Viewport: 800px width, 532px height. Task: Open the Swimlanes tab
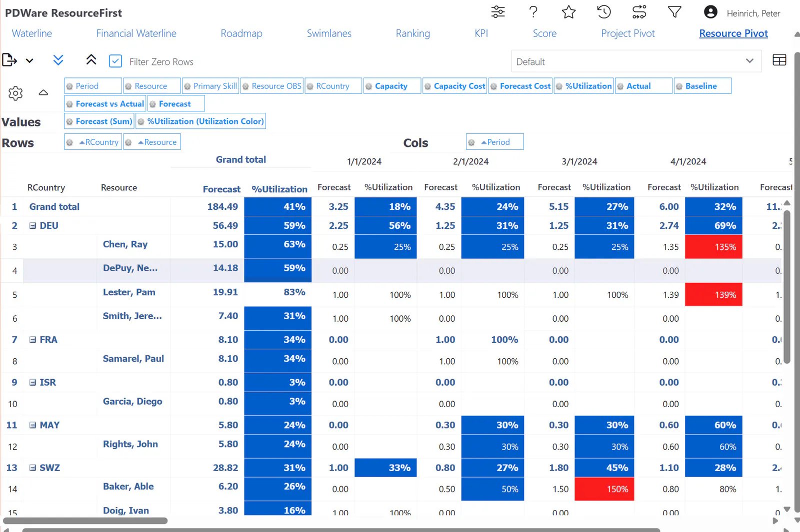pos(329,33)
